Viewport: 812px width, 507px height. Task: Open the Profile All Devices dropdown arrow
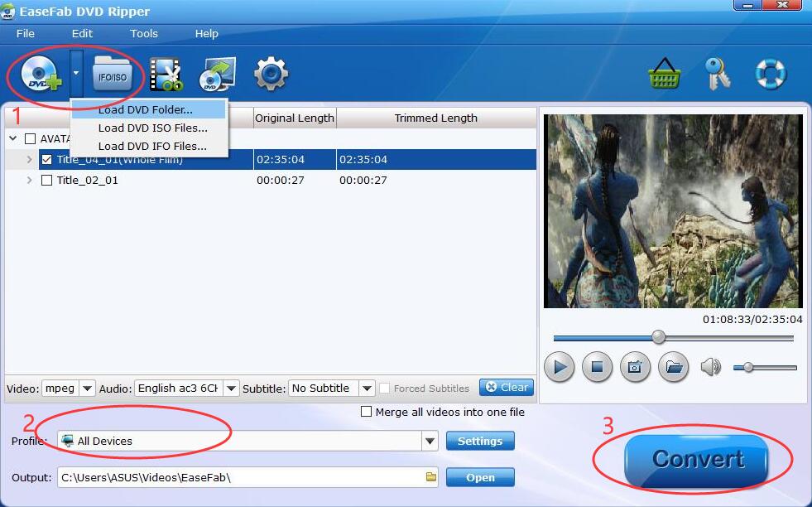click(x=430, y=442)
